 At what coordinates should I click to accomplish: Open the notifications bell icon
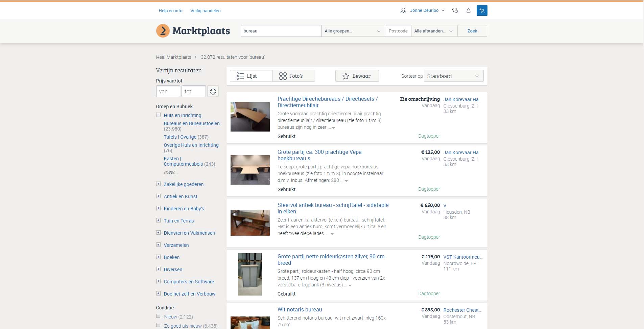469,10
